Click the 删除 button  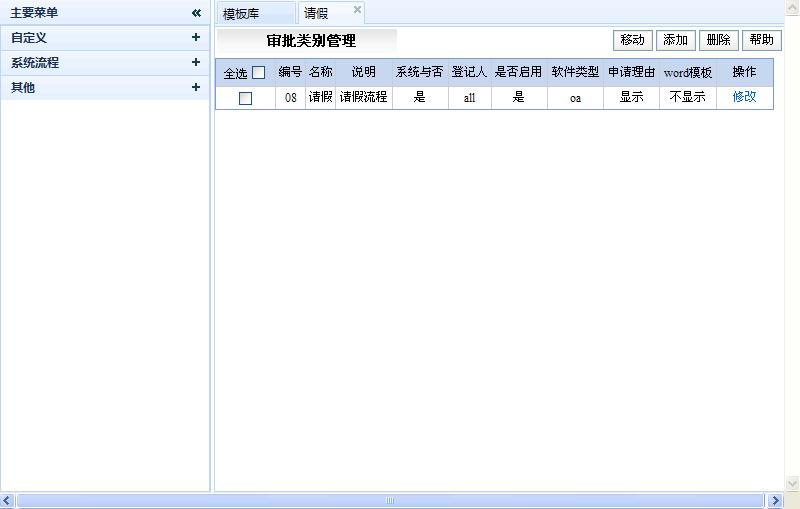pyautogui.click(x=718, y=40)
